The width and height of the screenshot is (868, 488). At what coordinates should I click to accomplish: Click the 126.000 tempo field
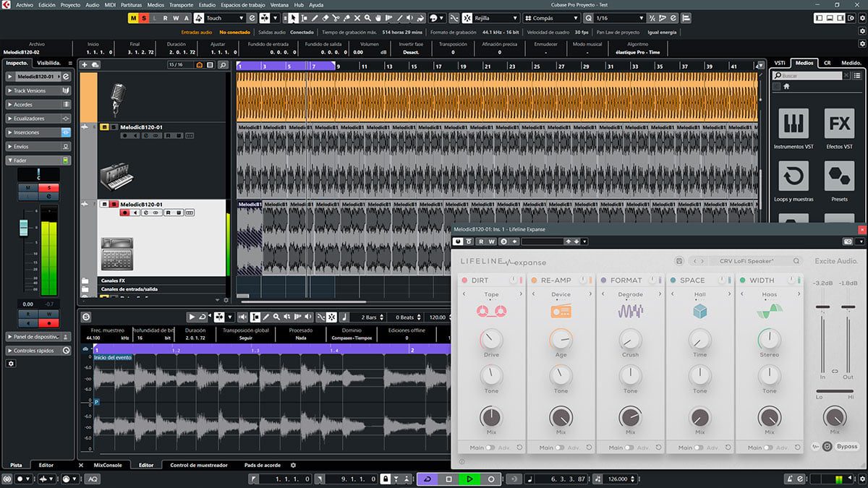point(617,479)
